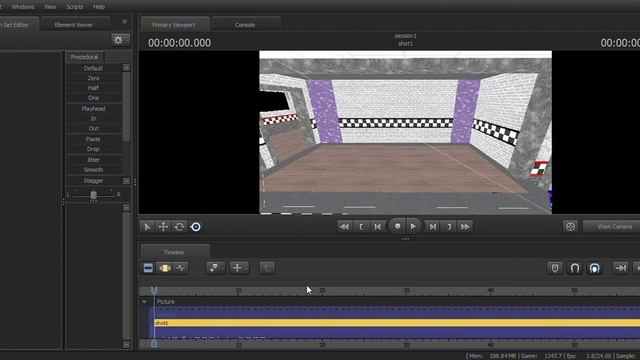Click the 3D scene preview in the viewport
The width and height of the screenshot is (640, 360).
[405, 132]
